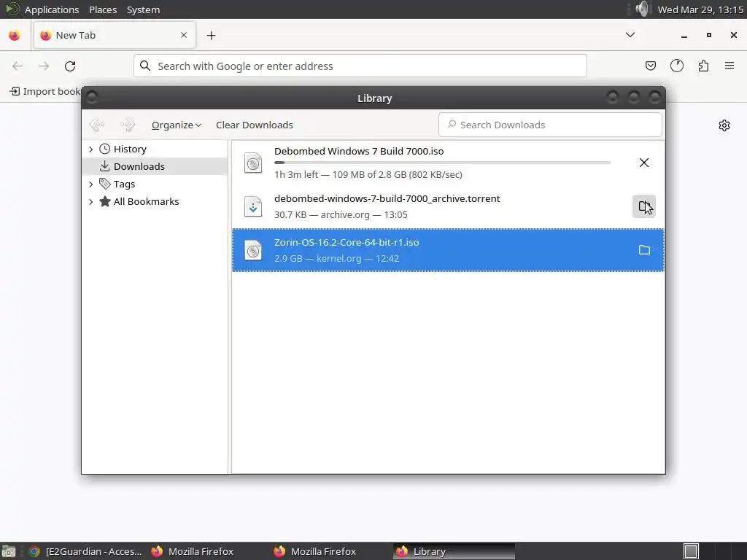
Task: Expand the All Bookmarks tree node
Action: (91, 202)
